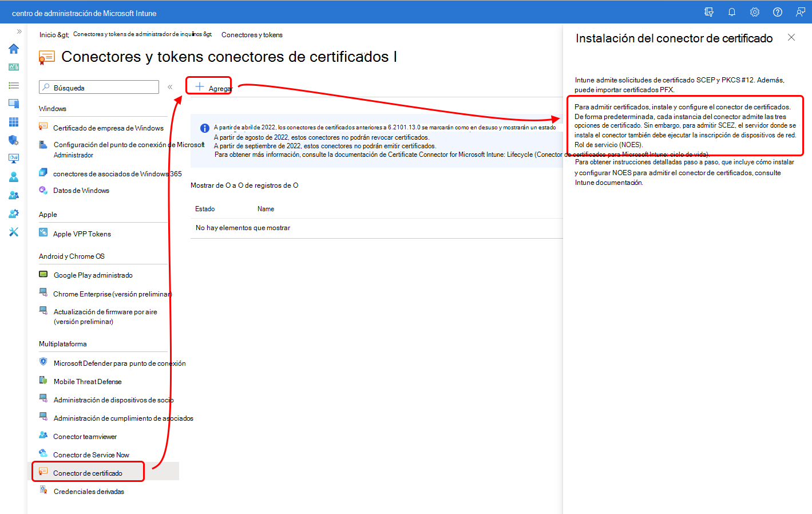Click the Apple VPP Tokens icon
812x514 pixels.
(x=43, y=232)
